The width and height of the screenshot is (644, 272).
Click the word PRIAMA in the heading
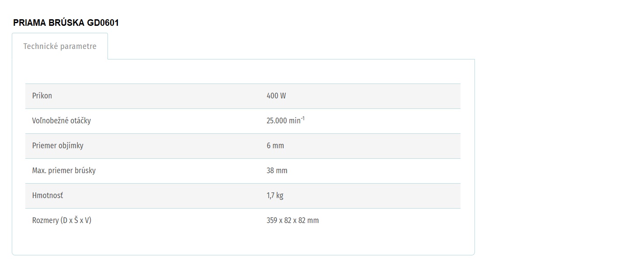(30, 23)
